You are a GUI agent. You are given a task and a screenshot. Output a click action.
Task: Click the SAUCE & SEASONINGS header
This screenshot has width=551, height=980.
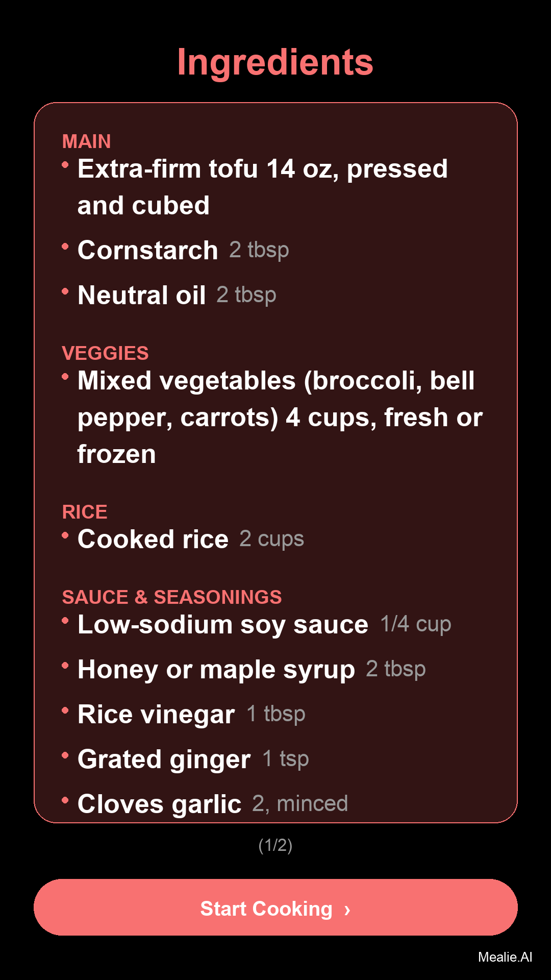tap(171, 597)
